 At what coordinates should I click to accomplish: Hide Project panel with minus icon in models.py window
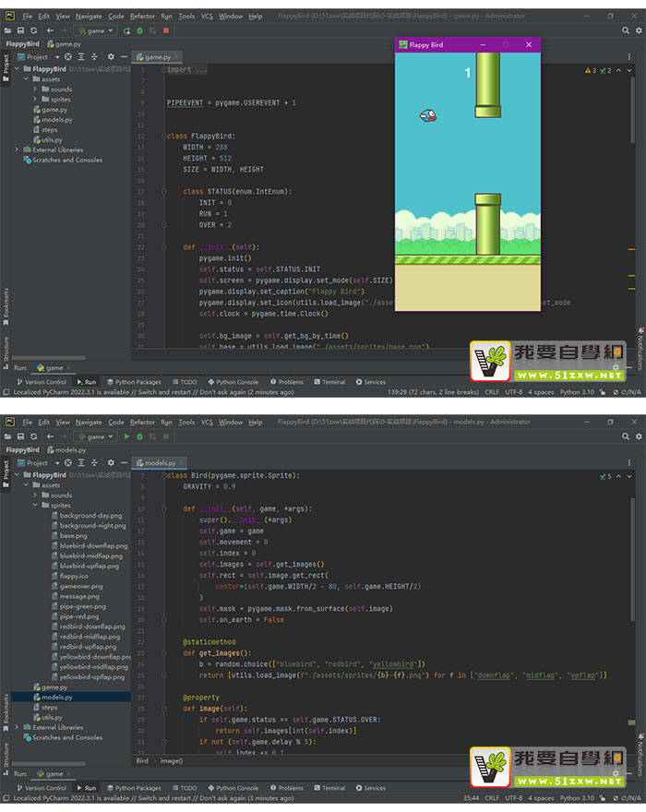coord(124,463)
